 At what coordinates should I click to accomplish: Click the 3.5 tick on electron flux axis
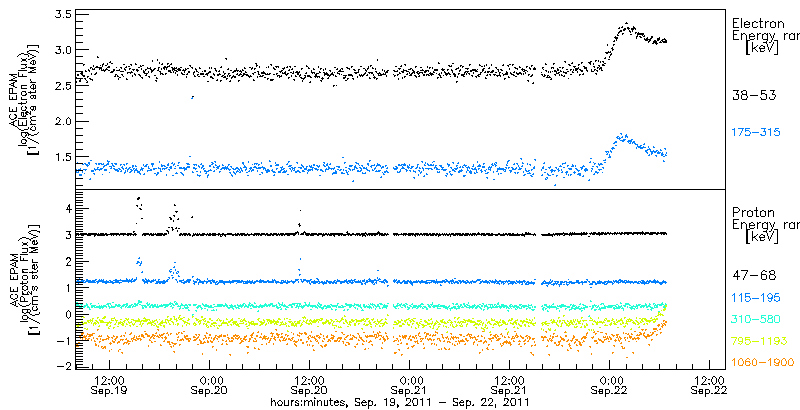(61, 13)
